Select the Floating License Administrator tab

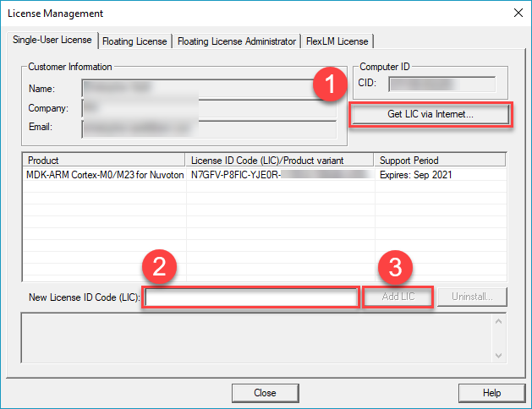[x=237, y=41]
